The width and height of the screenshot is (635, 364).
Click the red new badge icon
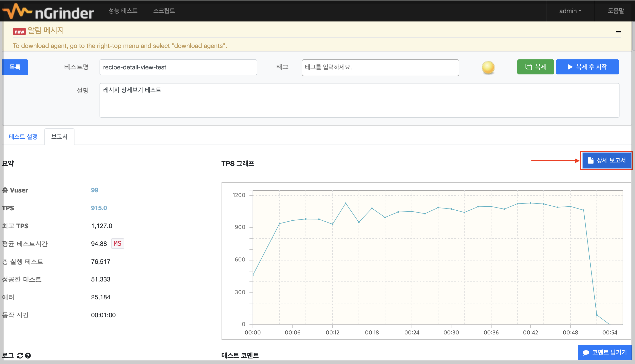click(x=19, y=31)
